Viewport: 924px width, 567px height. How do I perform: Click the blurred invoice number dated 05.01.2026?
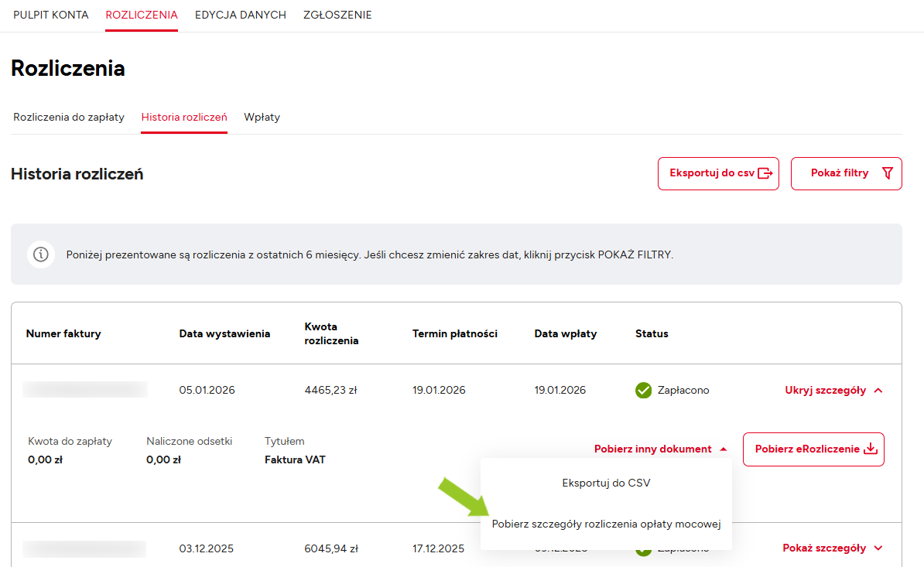tap(85, 390)
